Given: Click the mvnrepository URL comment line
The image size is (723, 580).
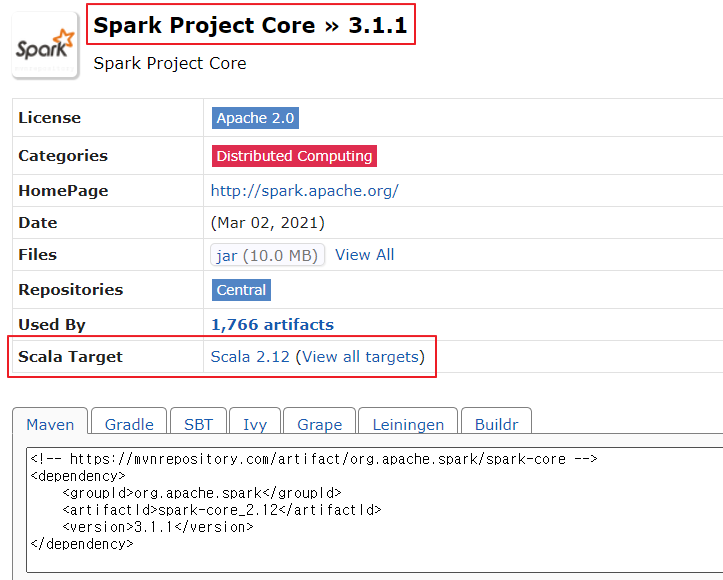Looking at the screenshot, I should click(314, 459).
